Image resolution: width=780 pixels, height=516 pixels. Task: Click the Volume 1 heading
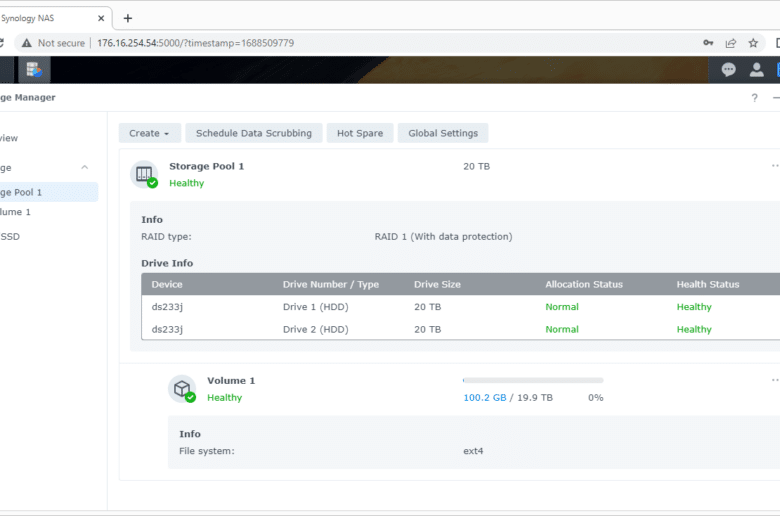point(231,381)
